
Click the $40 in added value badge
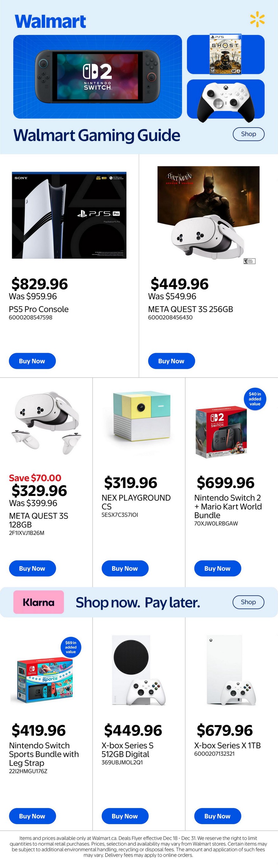(x=255, y=399)
